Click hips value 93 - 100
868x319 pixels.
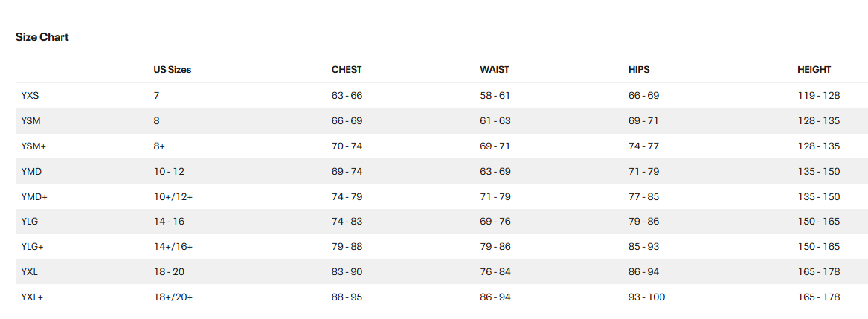point(646,297)
